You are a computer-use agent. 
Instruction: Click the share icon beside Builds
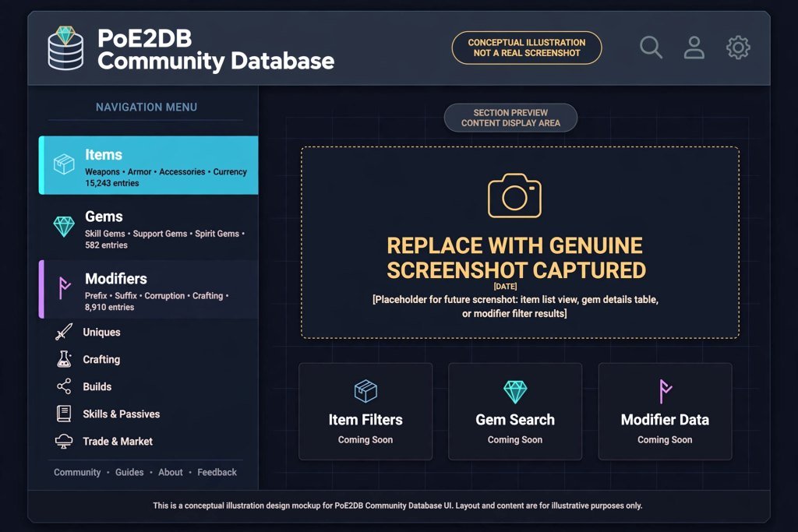(x=64, y=386)
